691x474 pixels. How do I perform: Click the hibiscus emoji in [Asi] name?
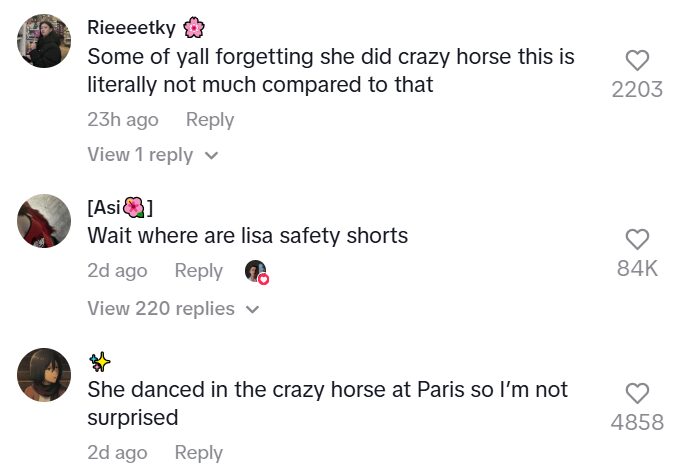tap(134, 208)
